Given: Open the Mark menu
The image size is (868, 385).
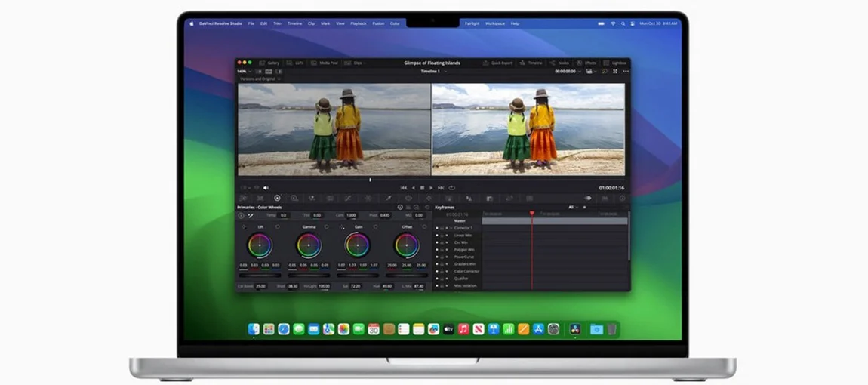Looking at the screenshot, I should (325, 24).
